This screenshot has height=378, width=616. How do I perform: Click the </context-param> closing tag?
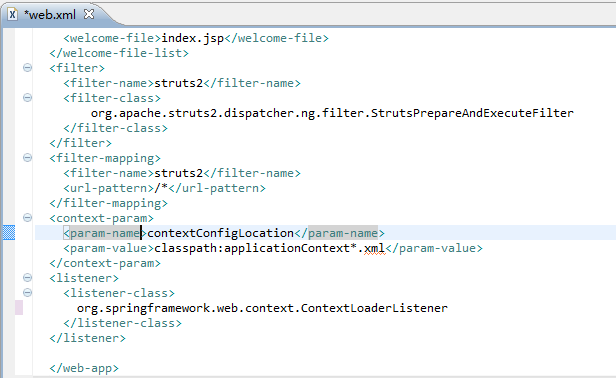(105, 263)
